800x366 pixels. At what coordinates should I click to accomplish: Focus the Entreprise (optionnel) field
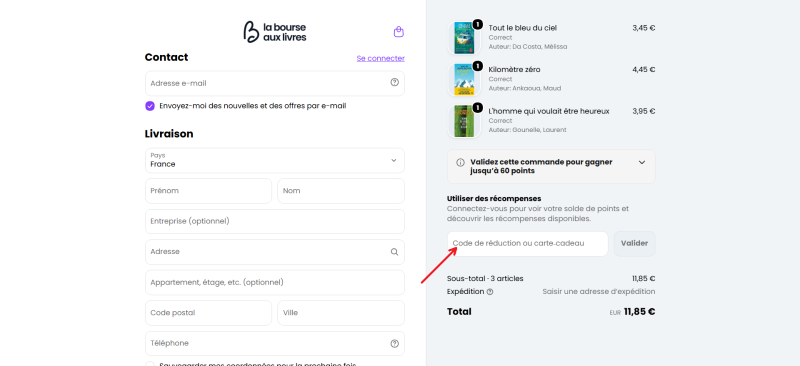coord(274,222)
